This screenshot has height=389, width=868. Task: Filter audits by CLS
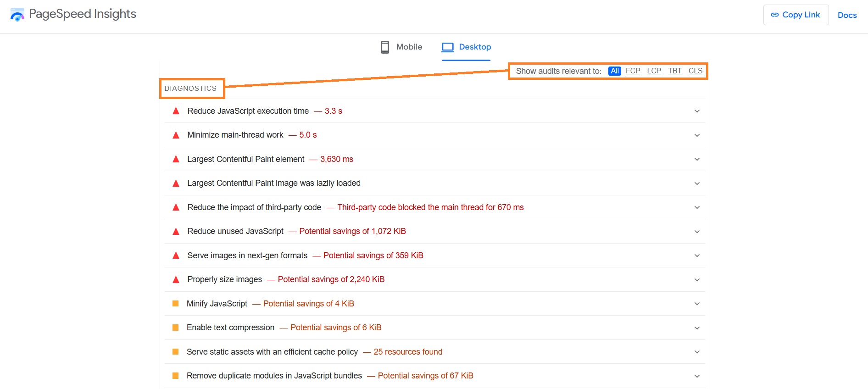tap(696, 71)
